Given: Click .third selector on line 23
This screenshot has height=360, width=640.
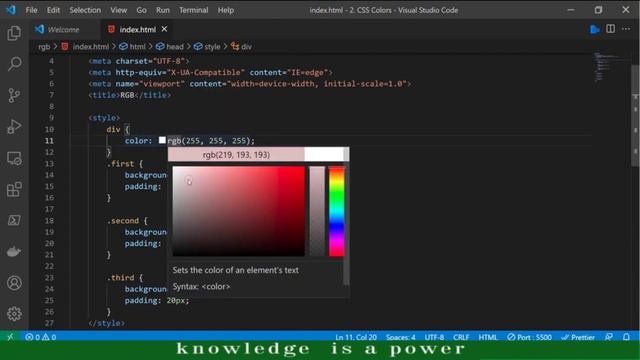Looking at the screenshot, I should [120, 278].
